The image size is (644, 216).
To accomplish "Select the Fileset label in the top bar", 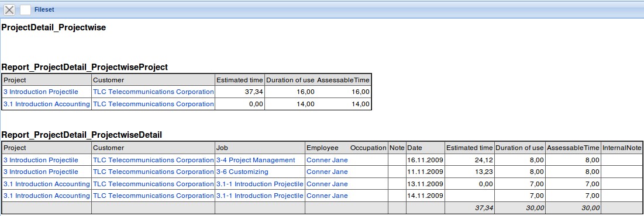I will 44,9.
